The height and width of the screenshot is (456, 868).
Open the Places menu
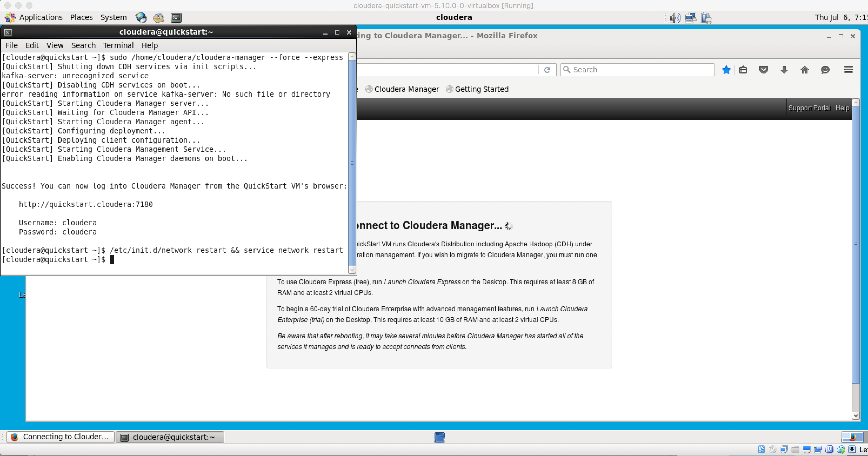tap(81, 17)
